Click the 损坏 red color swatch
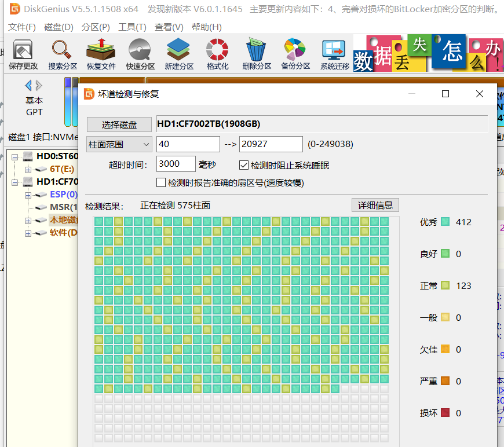 pos(445,413)
